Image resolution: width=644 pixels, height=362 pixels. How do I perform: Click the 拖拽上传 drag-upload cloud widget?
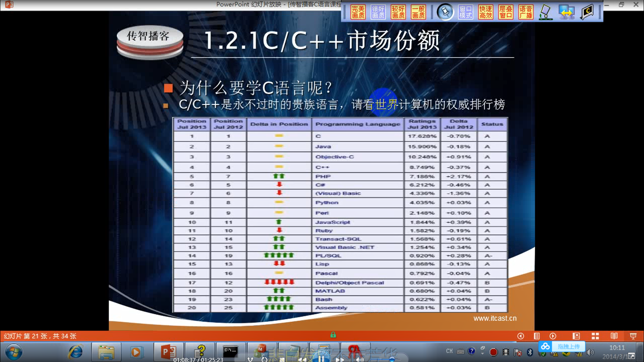[x=562, y=346]
